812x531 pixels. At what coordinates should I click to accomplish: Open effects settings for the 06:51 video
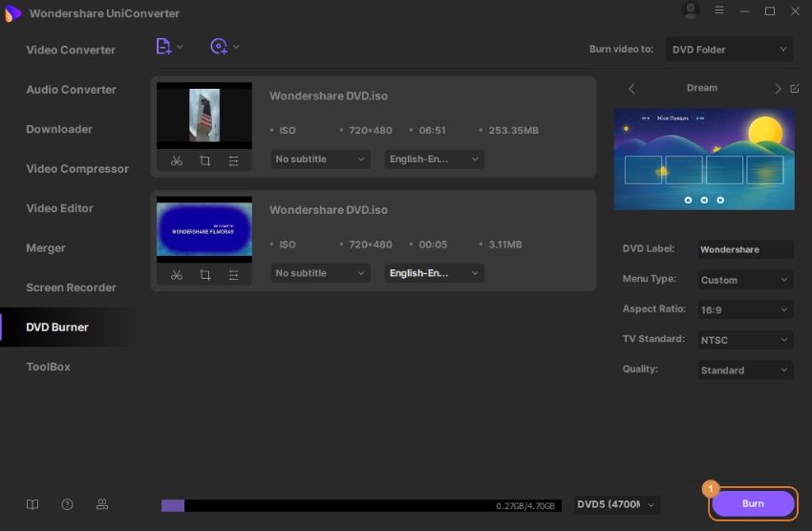(x=233, y=161)
